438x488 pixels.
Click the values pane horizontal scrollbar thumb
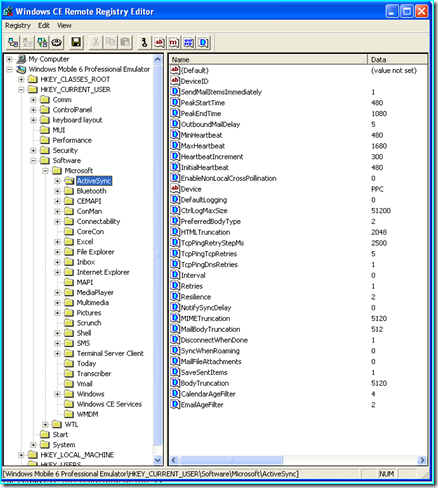pyautogui.click(x=231, y=460)
